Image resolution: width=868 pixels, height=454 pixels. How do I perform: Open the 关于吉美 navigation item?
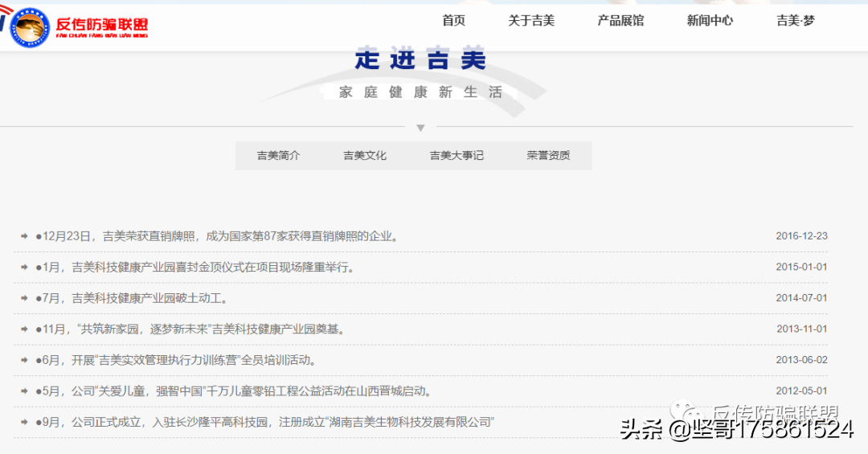[531, 20]
